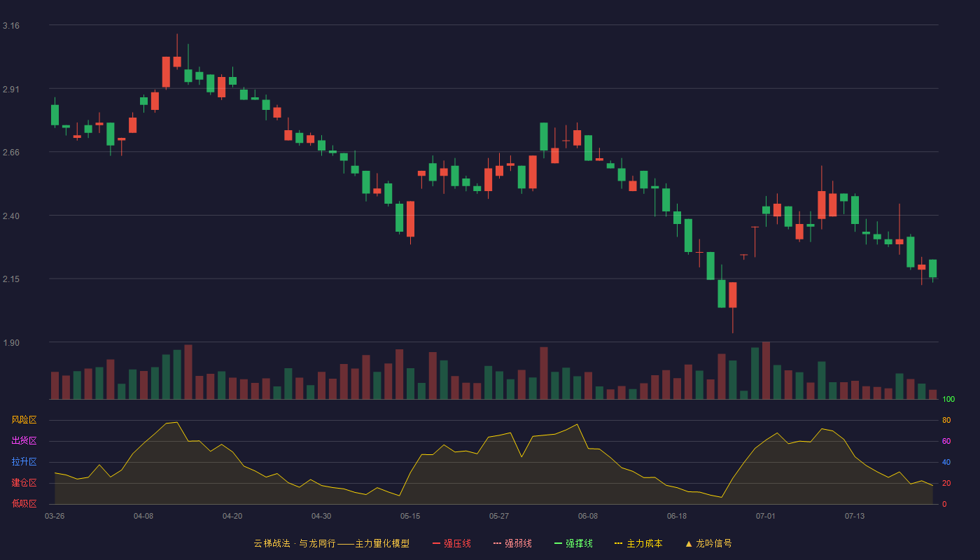This screenshot has width=980, height=560.
Task: Click the red 20 indicator axis value
Action: point(946,483)
